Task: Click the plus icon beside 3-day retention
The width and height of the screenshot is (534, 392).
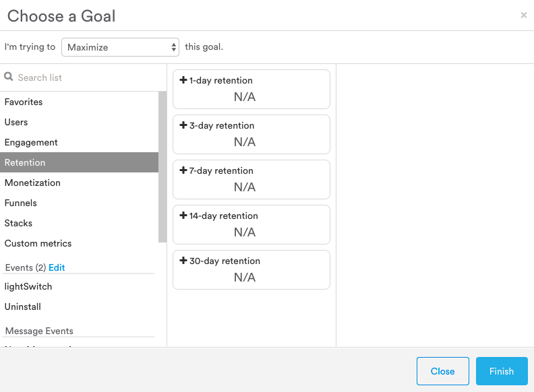Action: pyautogui.click(x=183, y=125)
